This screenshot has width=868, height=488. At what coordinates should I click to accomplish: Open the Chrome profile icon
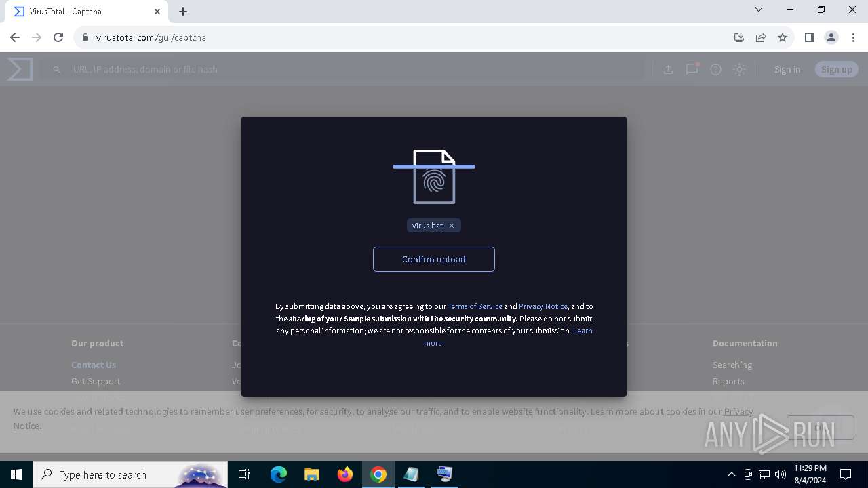[831, 37]
